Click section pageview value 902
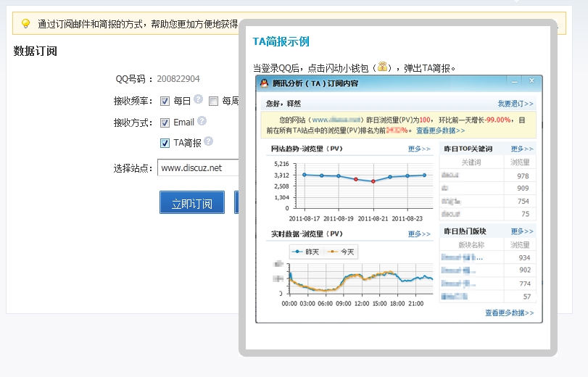The width and height of the screenshot is (588, 377). click(525, 270)
